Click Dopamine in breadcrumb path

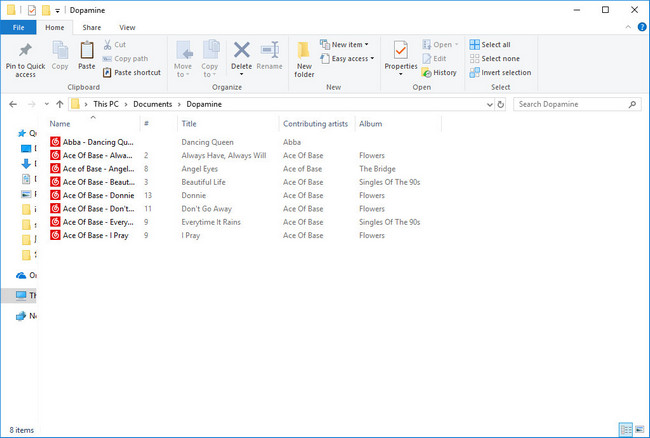pos(204,104)
